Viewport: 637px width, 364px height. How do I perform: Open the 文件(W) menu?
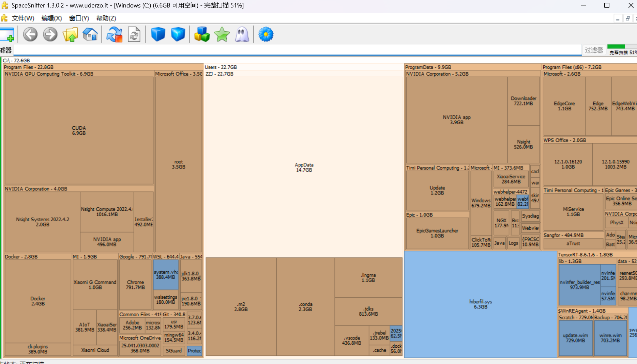click(x=23, y=18)
